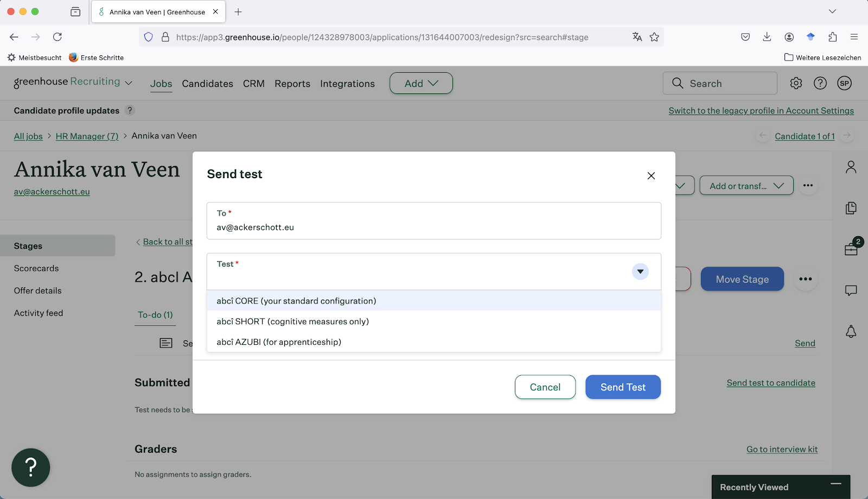Click the Candidate profile updates help icon
Screen dimensions: 868x499
(130, 110)
